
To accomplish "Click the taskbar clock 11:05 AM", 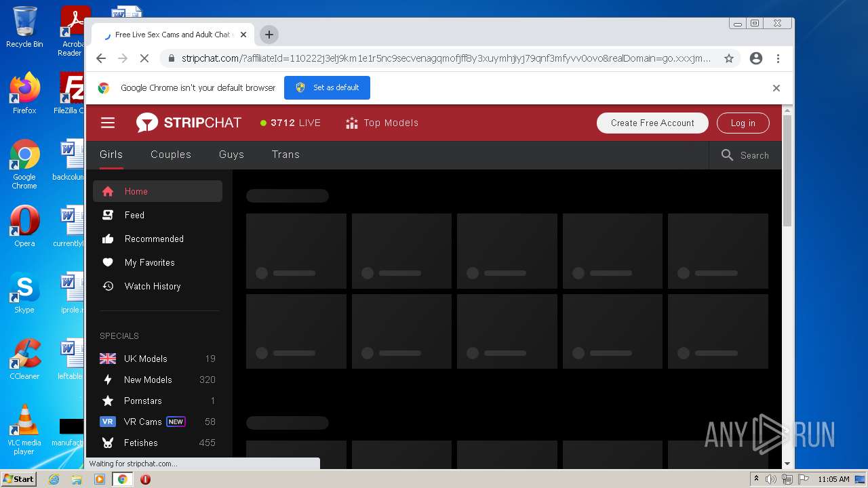I will click(833, 479).
